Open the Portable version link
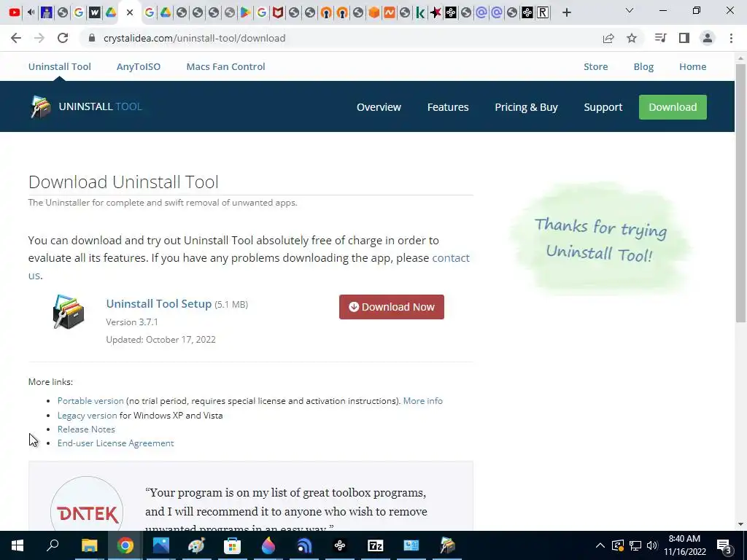The width and height of the screenshot is (747, 560). [90, 401]
